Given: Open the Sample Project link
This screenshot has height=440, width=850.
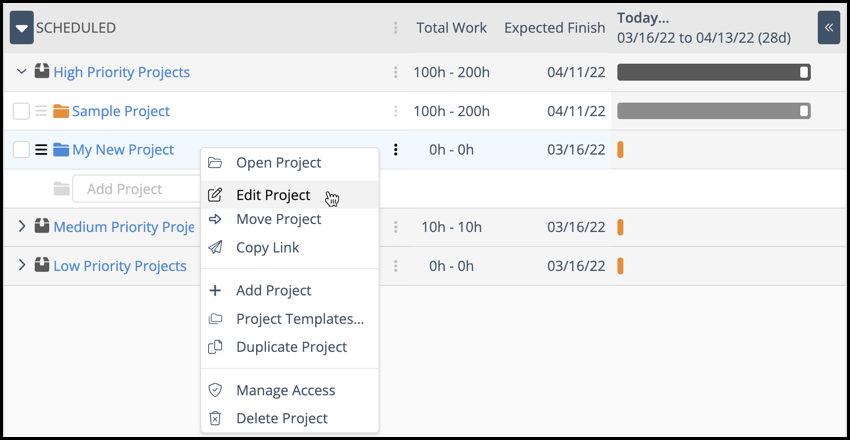Looking at the screenshot, I should [x=121, y=111].
